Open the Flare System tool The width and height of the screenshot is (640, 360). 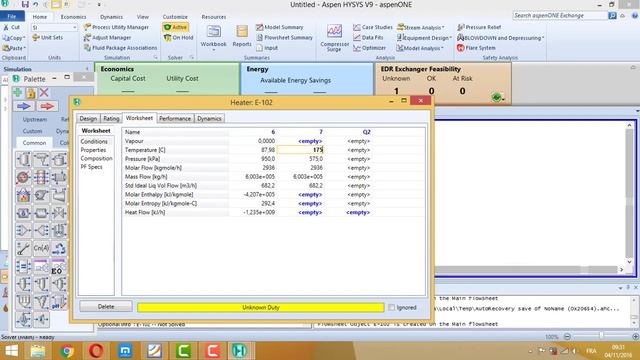pos(476,48)
